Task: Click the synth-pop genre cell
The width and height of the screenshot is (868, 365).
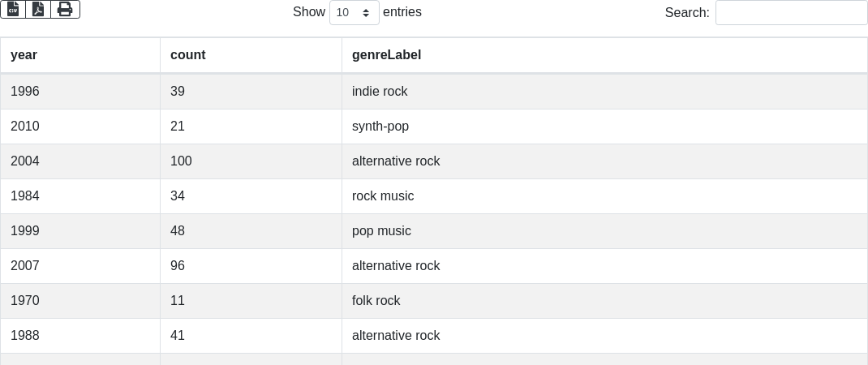Action: tap(380, 127)
